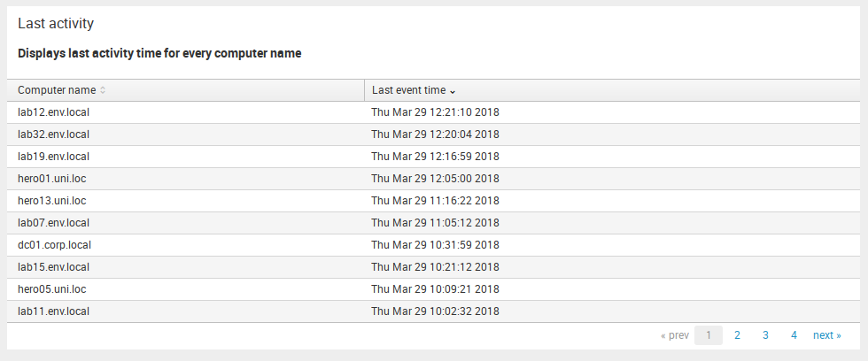Toggle Last event time sort arrow

[x=453, y=91]
